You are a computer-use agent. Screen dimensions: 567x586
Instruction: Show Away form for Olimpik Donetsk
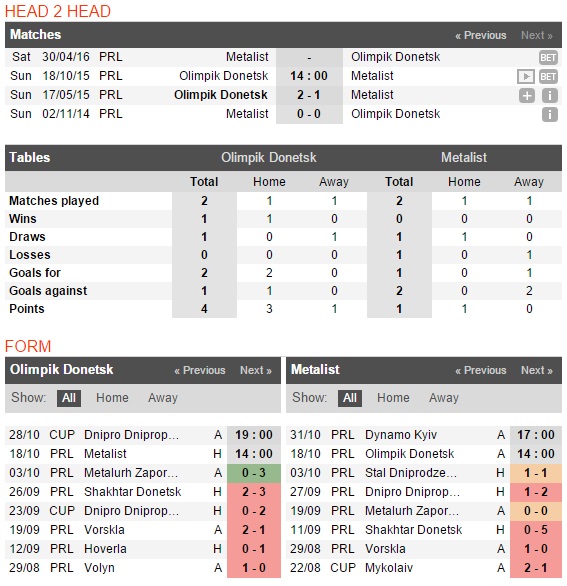tap(163, 398)
